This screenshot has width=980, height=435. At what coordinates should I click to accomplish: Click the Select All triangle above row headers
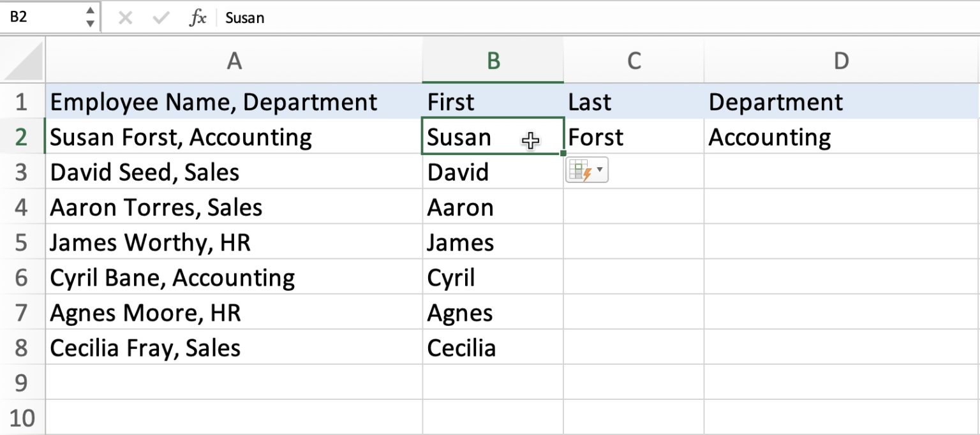[x=22, y=61]
